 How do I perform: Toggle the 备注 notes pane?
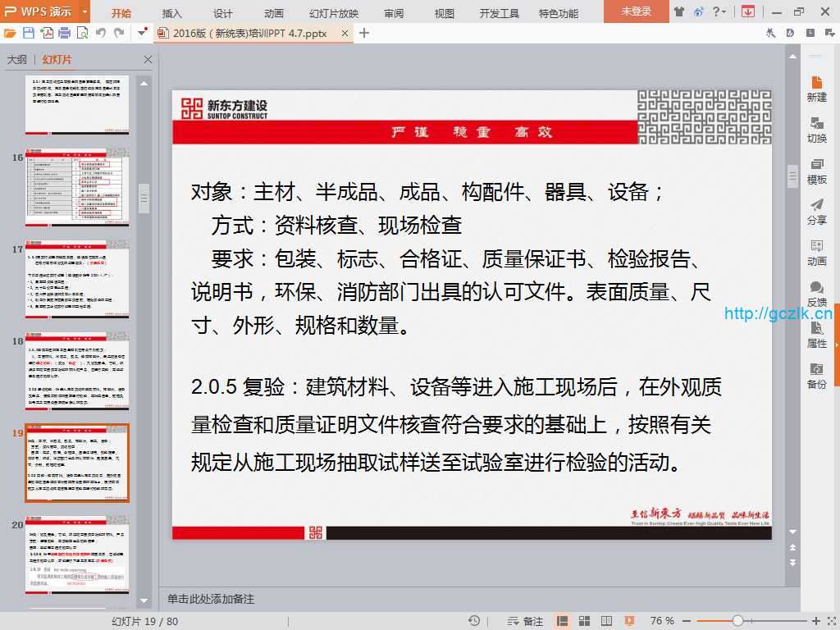click(527, 621)
